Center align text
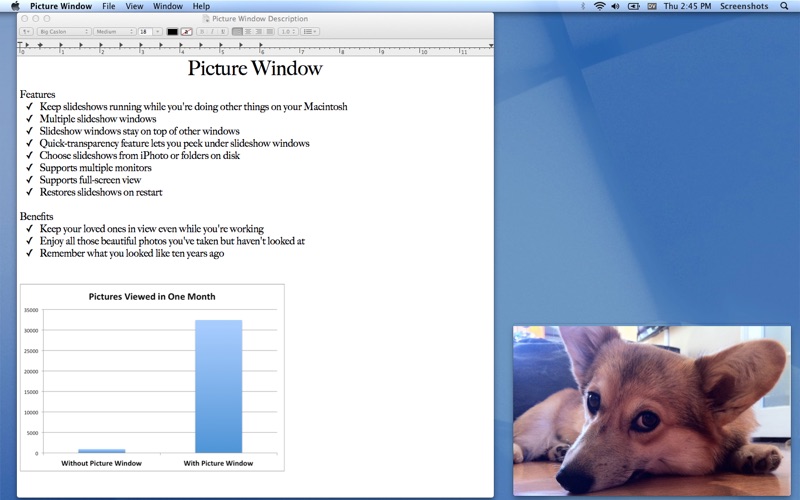This screenshot has width=800, height=500. (248, 32)
